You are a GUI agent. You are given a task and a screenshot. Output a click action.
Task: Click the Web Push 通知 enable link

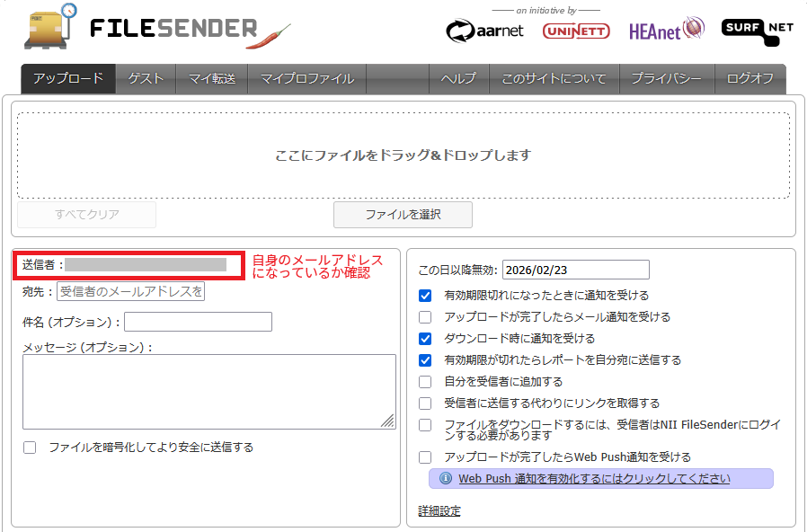[594, 479]
